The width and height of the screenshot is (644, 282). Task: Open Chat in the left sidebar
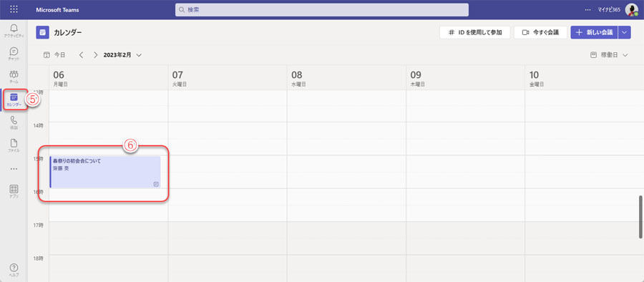(x=14, y=54)
